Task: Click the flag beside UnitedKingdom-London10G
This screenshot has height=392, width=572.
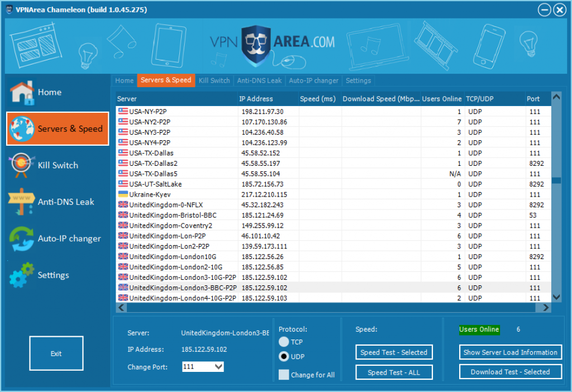Action: [x=123, y=256]
